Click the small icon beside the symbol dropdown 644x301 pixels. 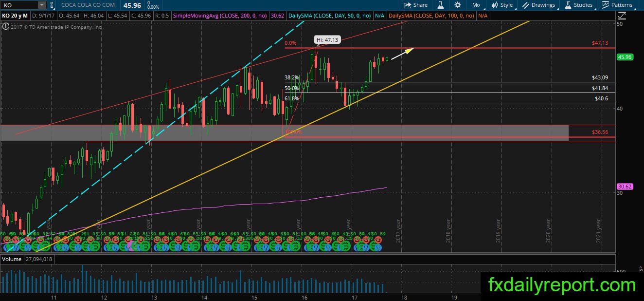(x=53, y=5)
